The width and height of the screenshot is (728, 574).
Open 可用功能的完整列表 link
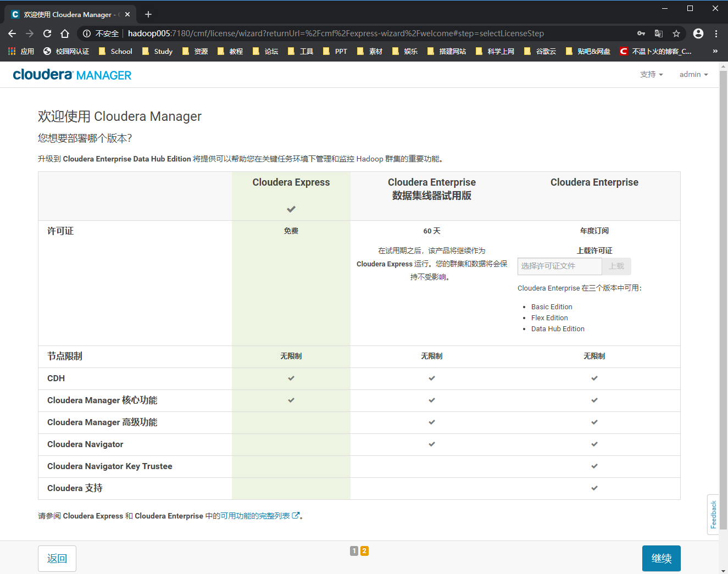click(x=260, y=516)
